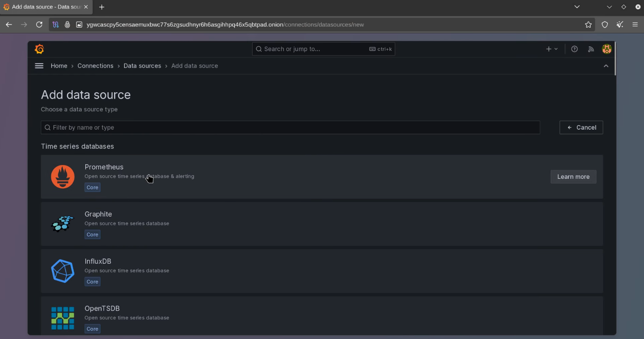Open the news feed RSS icon
This screenshot has width=644, height=339.
591,49
